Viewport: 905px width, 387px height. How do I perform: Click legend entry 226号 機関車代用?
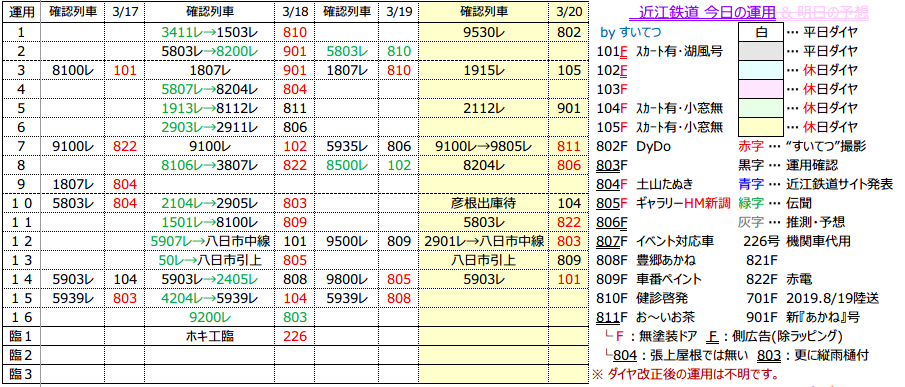point(798,241)
